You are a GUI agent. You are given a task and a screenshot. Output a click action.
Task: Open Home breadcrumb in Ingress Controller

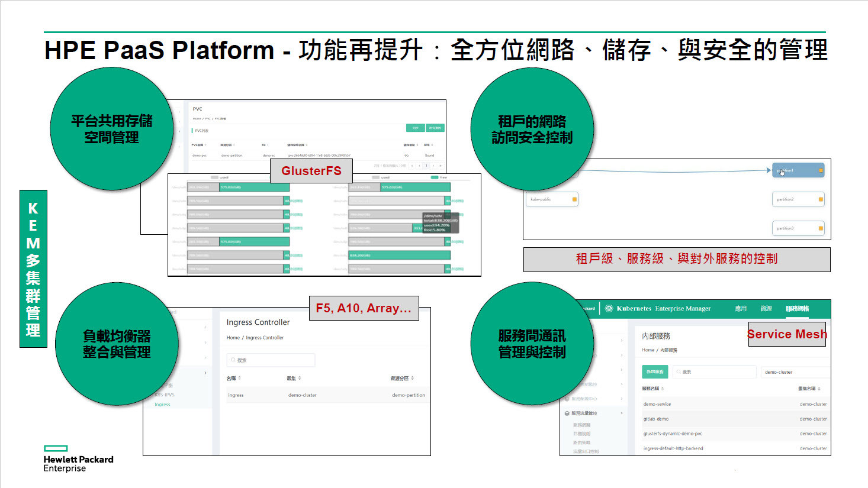[x=233, y=338]
